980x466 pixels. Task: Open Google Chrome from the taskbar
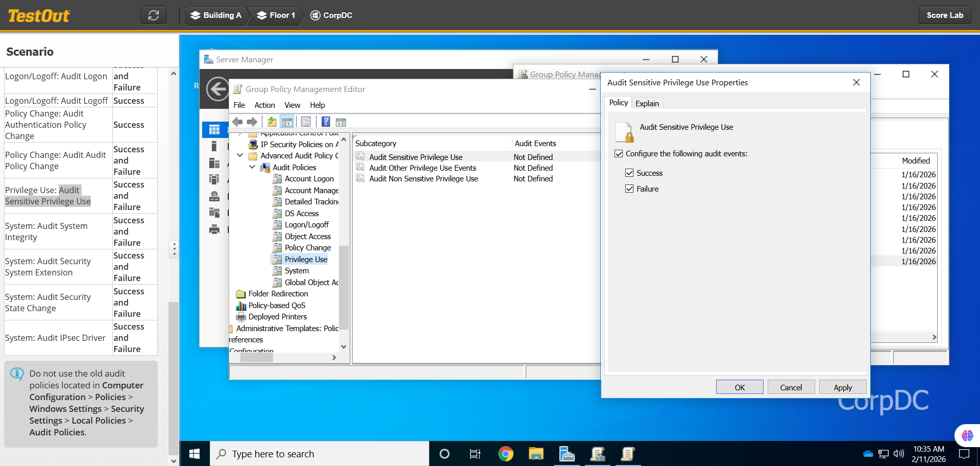(x=505, y=454)
